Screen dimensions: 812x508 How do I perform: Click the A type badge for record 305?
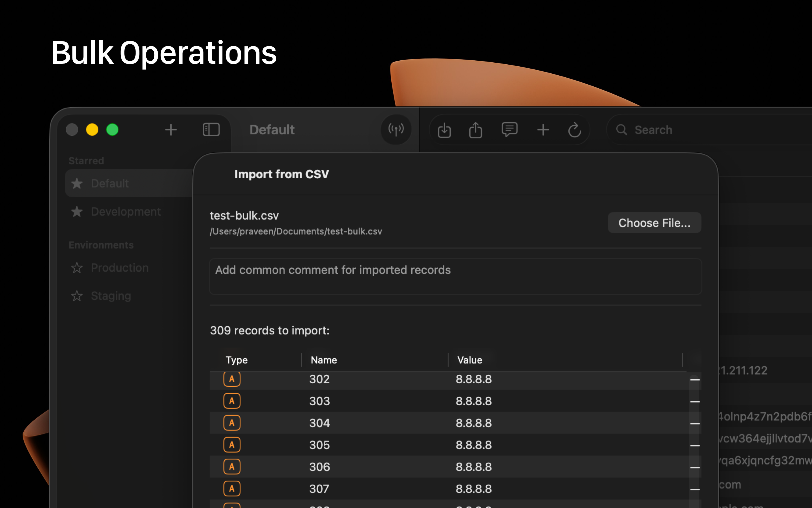coord(232,444)
